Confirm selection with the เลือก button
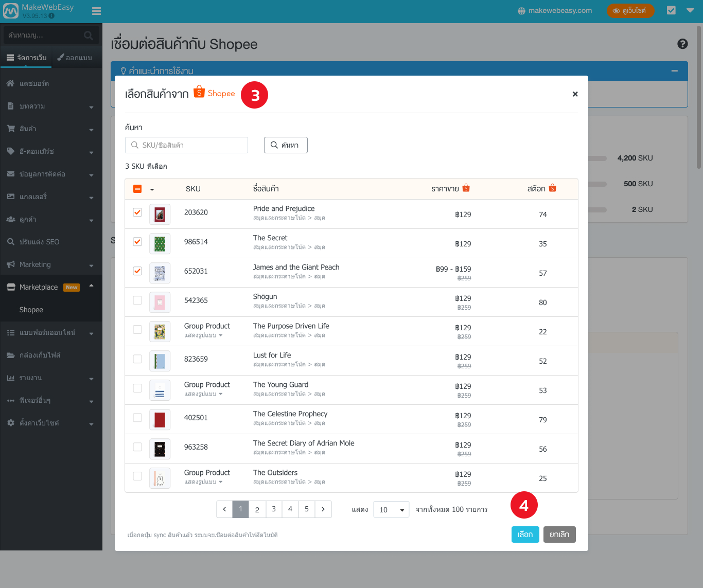The height and width of the screenshot is (588, 703). 525,534
